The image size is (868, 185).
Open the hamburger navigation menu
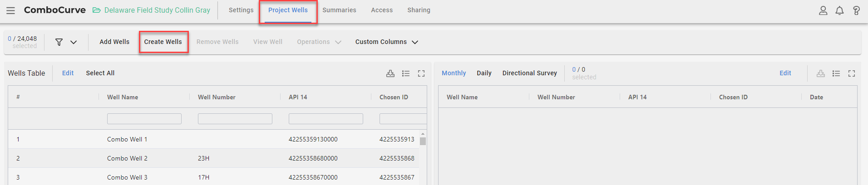pos(10,10)
